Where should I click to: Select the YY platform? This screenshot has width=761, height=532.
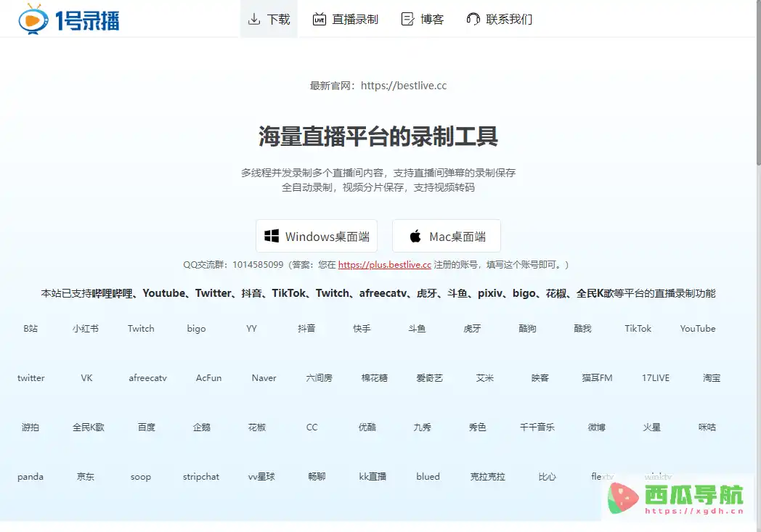(251, 328)
